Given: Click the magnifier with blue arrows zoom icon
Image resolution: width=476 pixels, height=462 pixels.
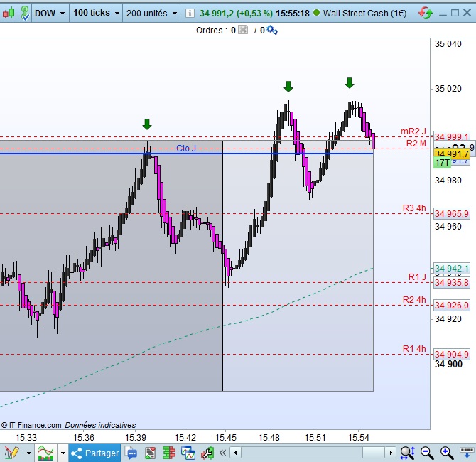Looking at the screenshot, I should [407, 453].
